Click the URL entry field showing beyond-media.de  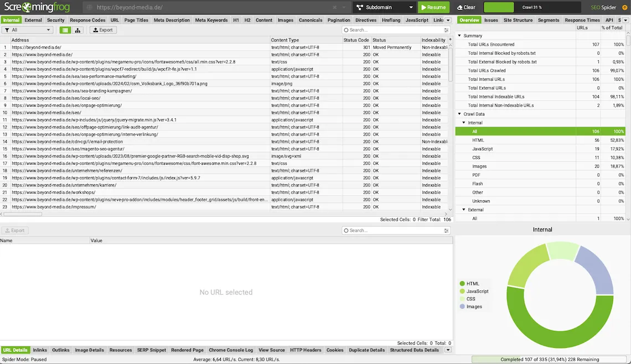click(209, 7)
